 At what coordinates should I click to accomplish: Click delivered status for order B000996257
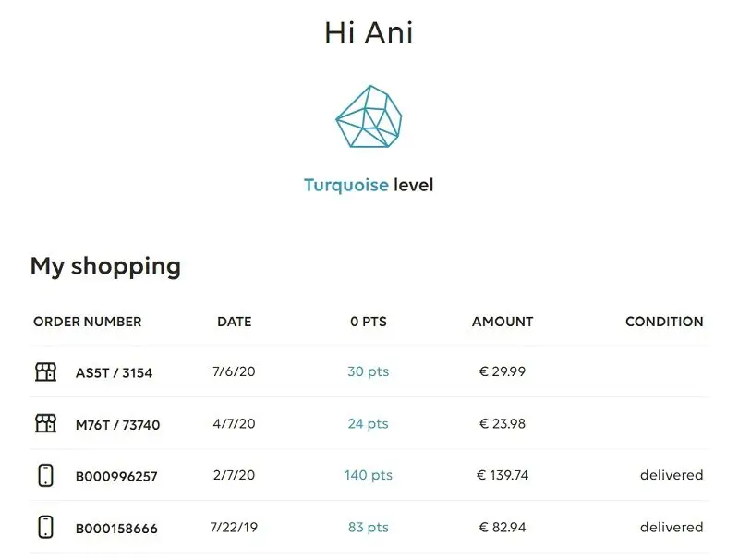tap(672, 475)
